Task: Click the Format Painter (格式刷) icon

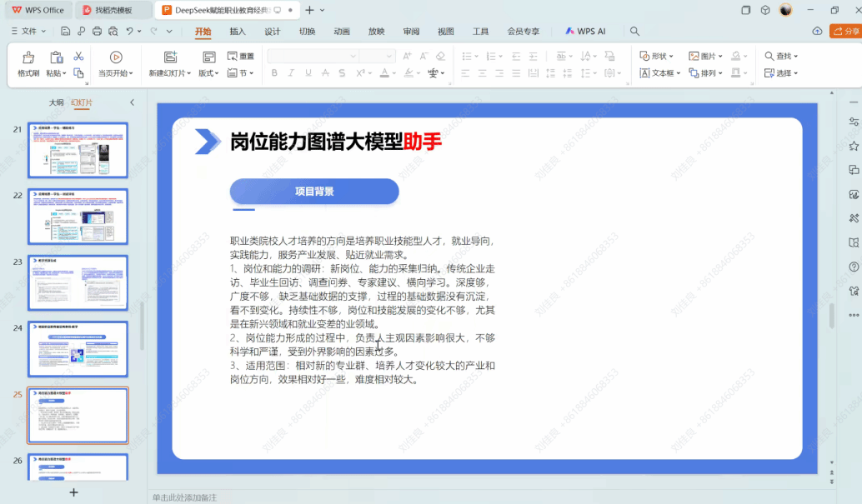Action: [28, 57]
